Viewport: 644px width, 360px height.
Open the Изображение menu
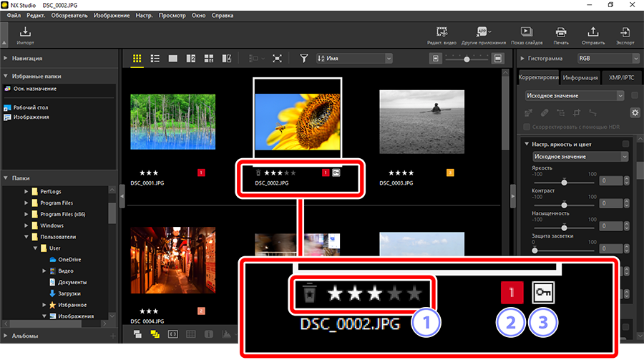[111, 15]
